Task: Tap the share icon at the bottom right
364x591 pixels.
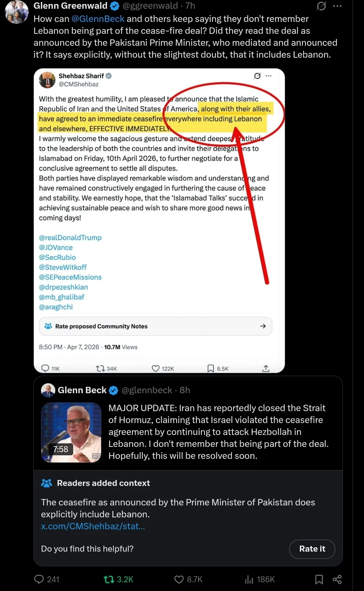Action: coord(337,579)
